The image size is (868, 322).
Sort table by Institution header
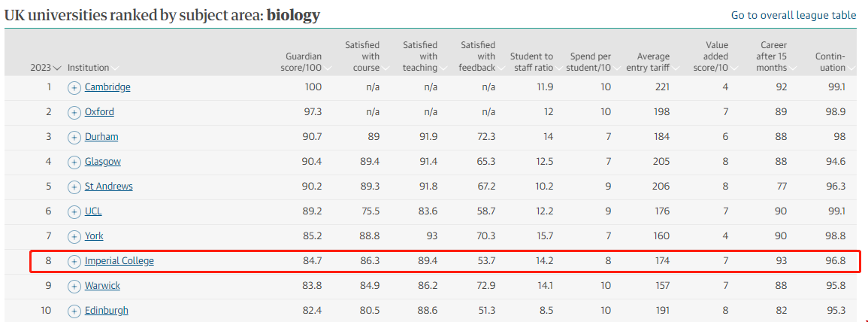[91, 68]
